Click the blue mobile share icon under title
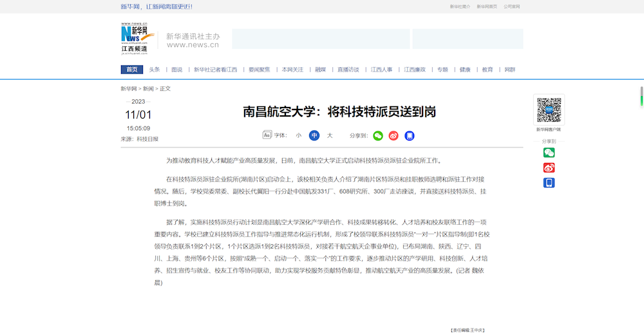Screen dimensions: 644x335 tap(410, 136)
